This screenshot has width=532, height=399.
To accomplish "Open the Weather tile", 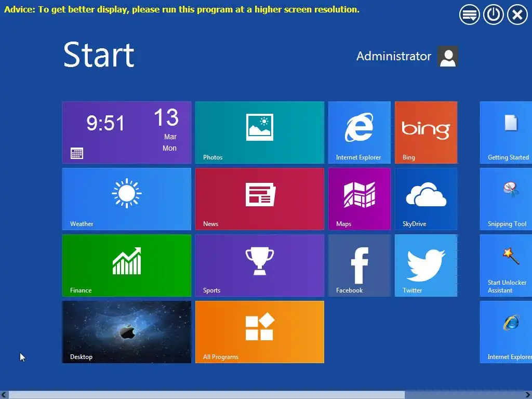I will 127,199.
